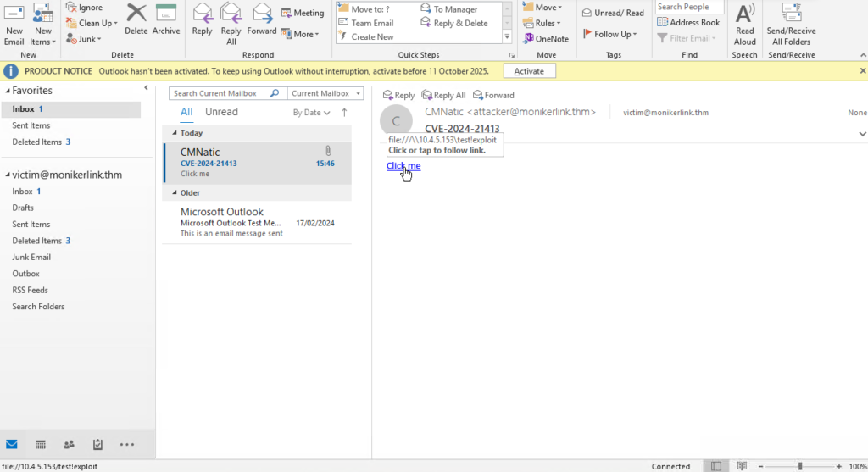Adjust the zoom slider in status bar
The width and height of the screenshot is (868, 472).
tap(799, 466)
